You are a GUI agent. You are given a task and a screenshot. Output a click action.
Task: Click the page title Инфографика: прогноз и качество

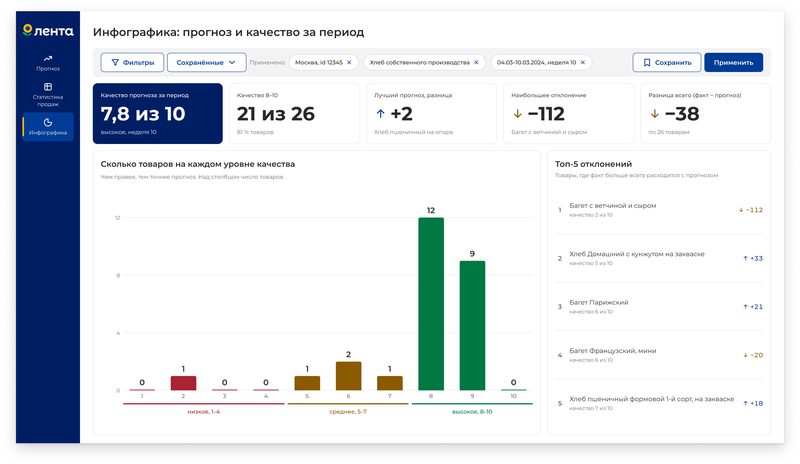pos(229,32)
